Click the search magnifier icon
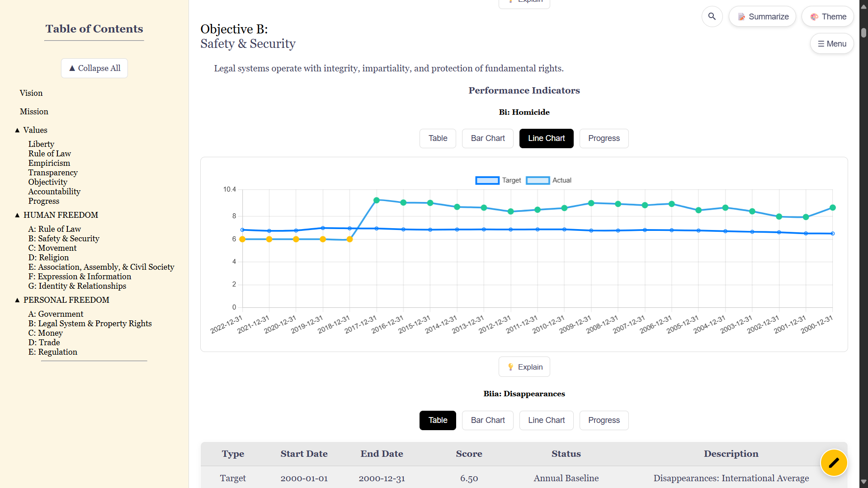The width and height of the screenshot is (868, 488). (x=712, y=17)
